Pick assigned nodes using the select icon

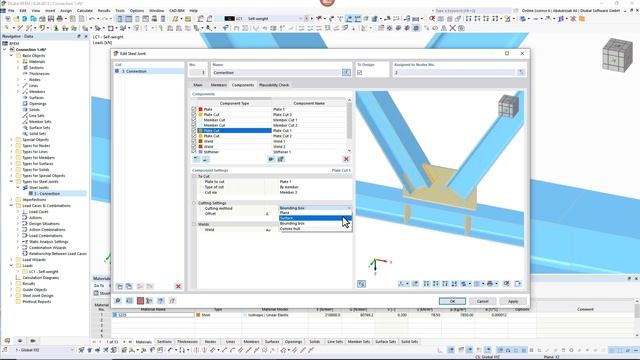point(521,72)
